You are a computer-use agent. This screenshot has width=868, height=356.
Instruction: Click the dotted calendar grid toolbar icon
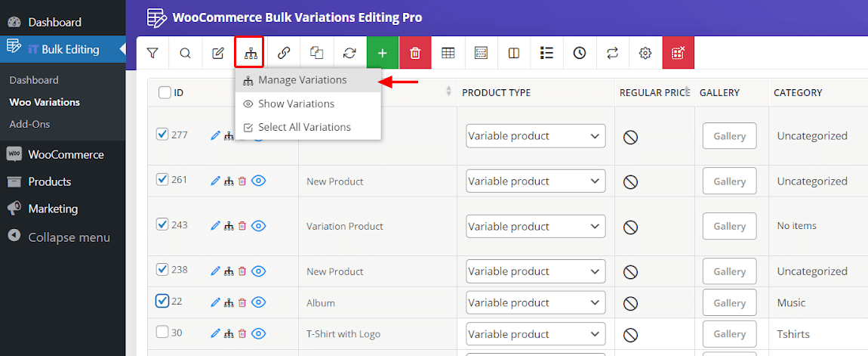click(481, 53)
